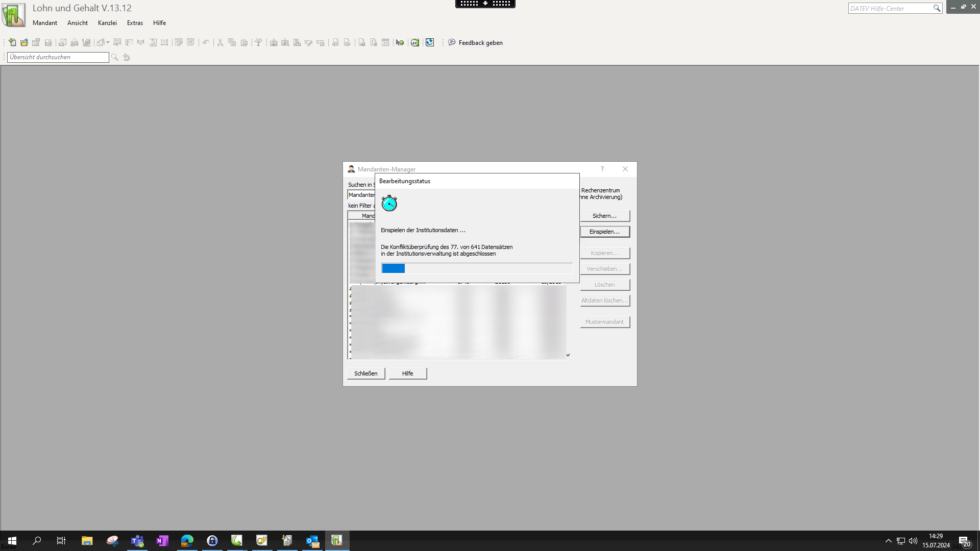Image resolution: width=980 pixels, height=551 pixels.
Task: Open the Mandant menu
Action: (45, 23)
